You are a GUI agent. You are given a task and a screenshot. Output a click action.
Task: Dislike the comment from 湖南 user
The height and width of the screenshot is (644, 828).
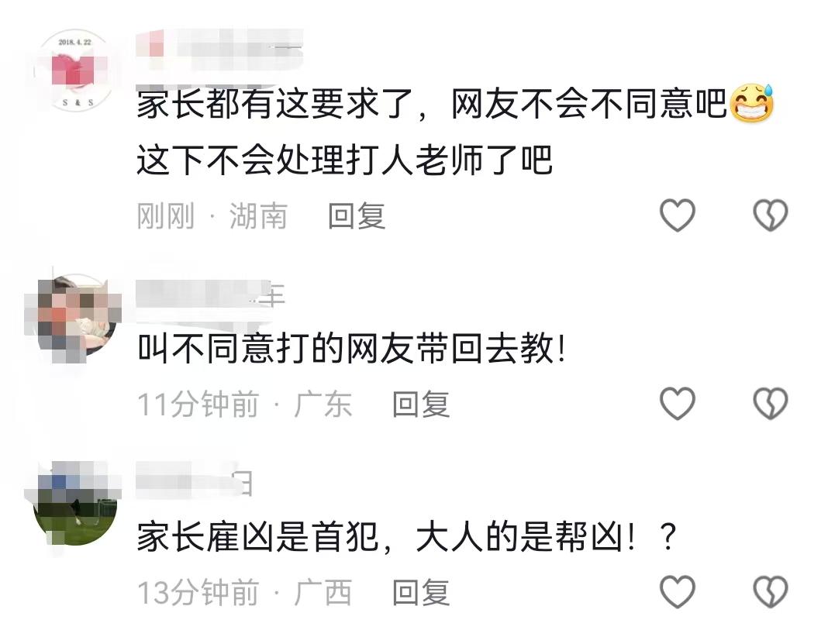771,215
